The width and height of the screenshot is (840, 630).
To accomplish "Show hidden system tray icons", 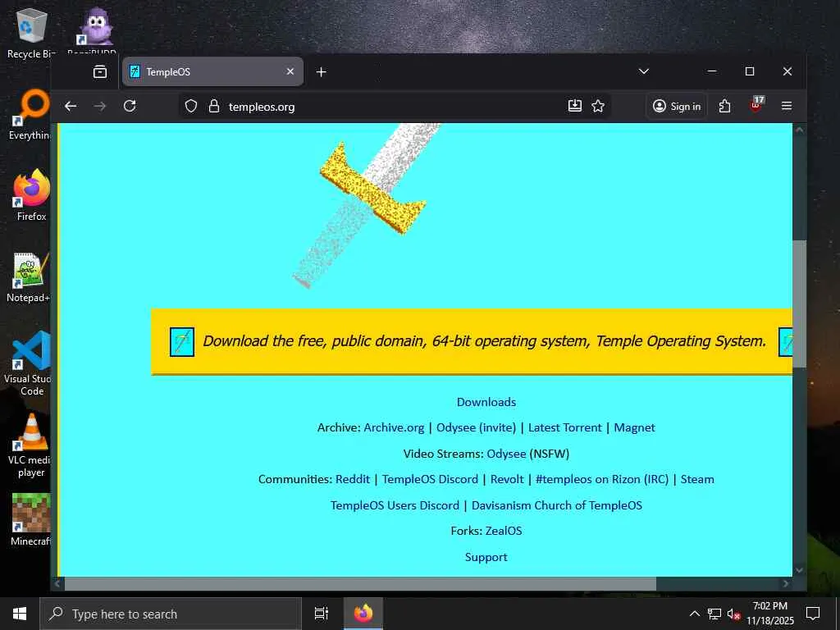I will click(x=694, y=614).
